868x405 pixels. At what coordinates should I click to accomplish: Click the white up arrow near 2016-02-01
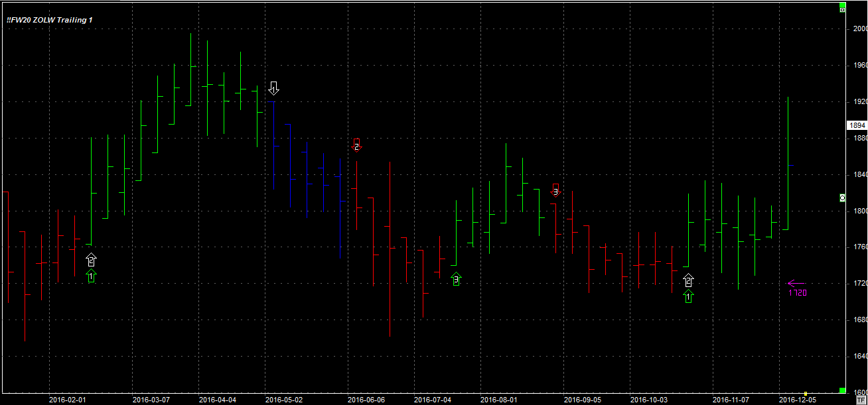pos(92,260)
